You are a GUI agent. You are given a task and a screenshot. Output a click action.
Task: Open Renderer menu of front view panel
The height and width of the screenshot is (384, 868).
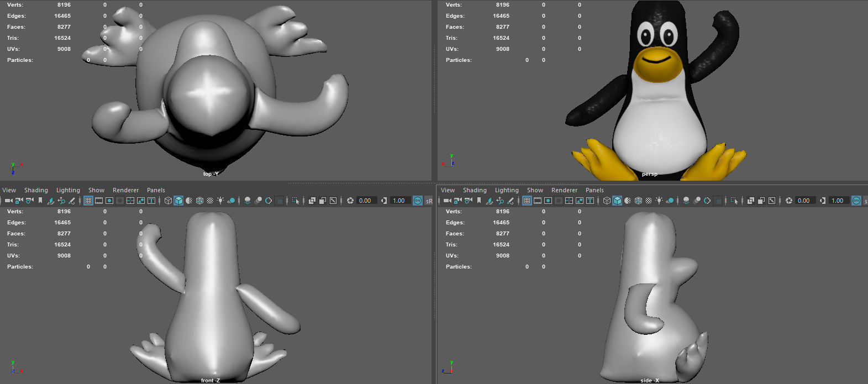[126, 190]
